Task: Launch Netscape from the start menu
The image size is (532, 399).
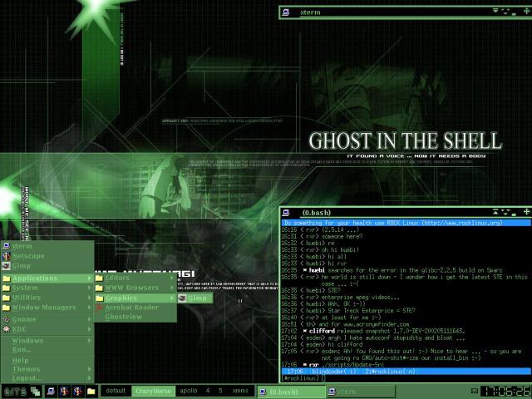Action: (47, 256)
